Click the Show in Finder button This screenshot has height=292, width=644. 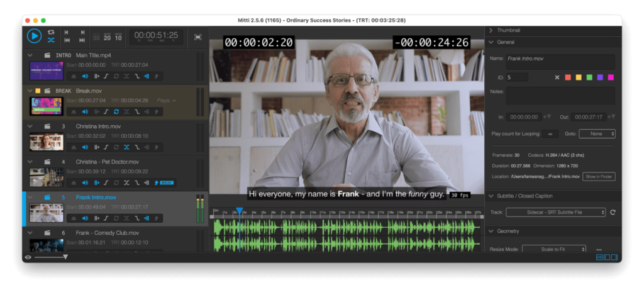[599, 176]
